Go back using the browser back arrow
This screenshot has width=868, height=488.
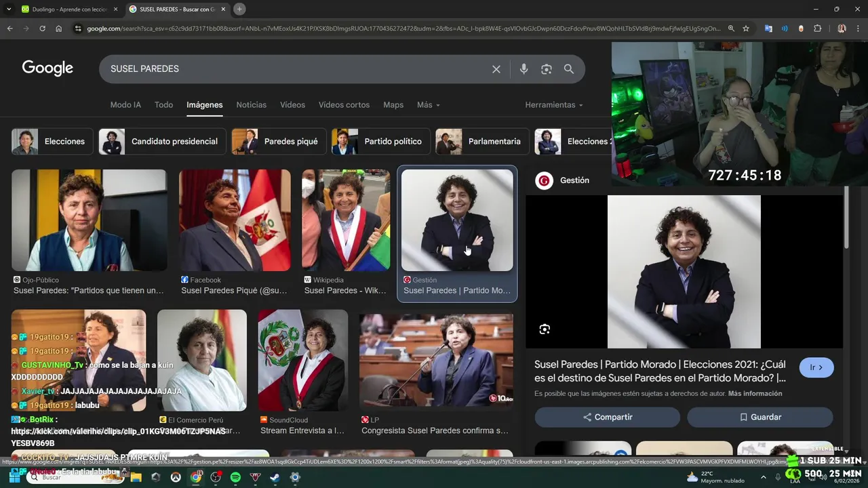[x=9, y=28]
